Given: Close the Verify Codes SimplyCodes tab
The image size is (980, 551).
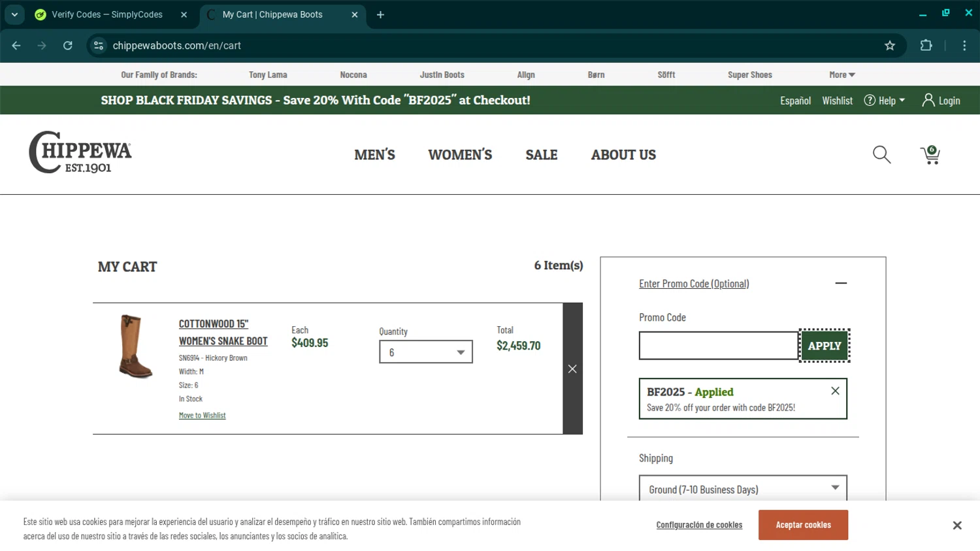Looking at the screenshot, I should tap(184, 14).
